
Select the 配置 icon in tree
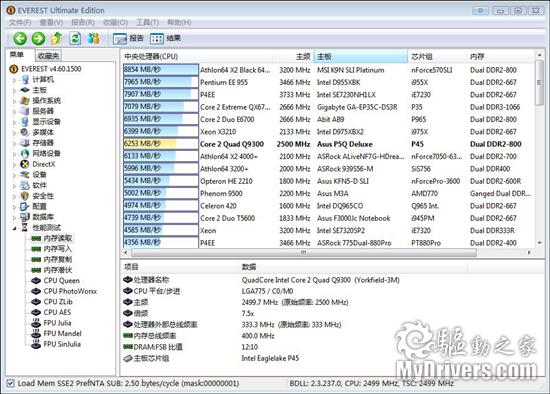pos(25,206)
